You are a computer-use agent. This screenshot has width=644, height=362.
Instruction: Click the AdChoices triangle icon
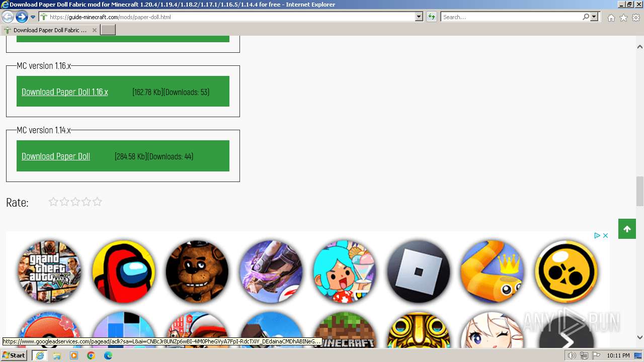pyautogui.click(x=597, y=235)
